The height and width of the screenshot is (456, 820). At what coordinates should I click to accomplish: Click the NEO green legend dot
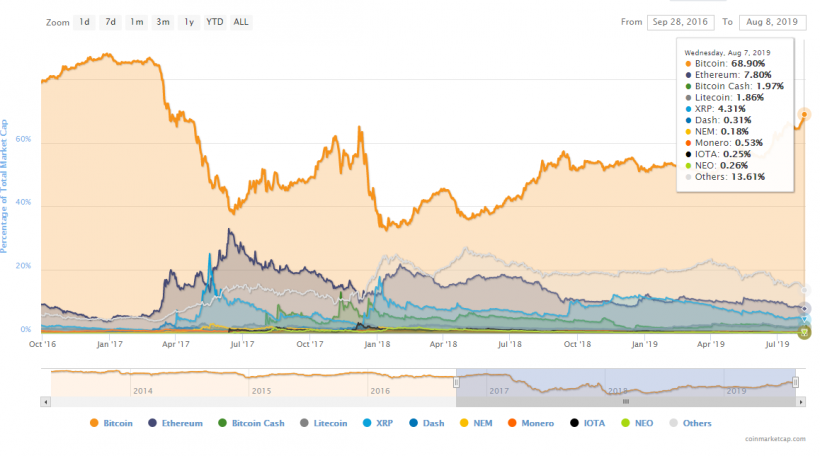point(625,423)
